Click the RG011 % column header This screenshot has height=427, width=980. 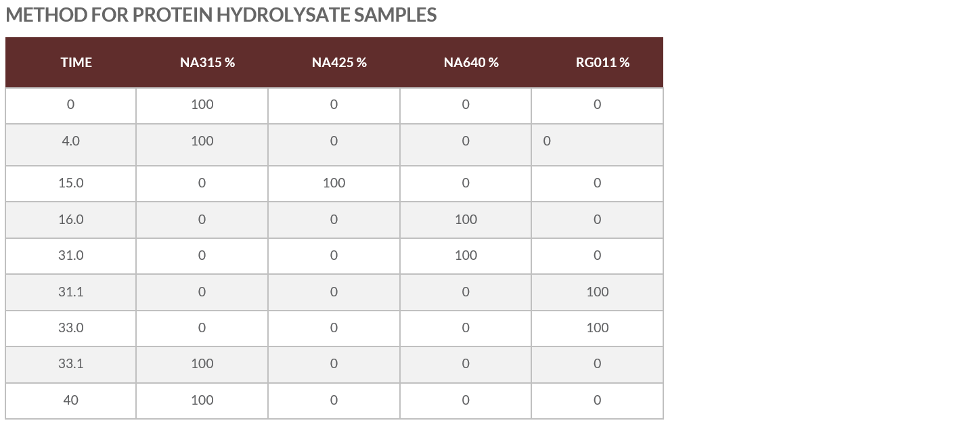[602, 62]
